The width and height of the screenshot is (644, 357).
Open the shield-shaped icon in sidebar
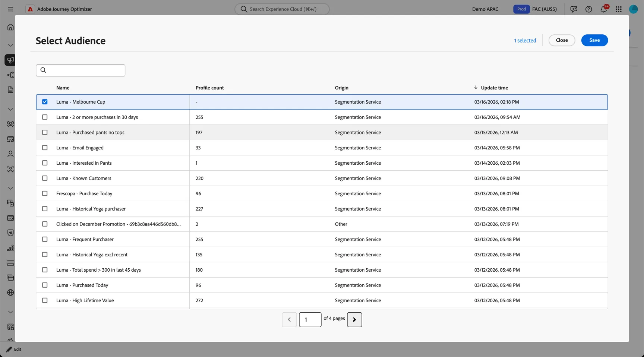pos(10,233)
